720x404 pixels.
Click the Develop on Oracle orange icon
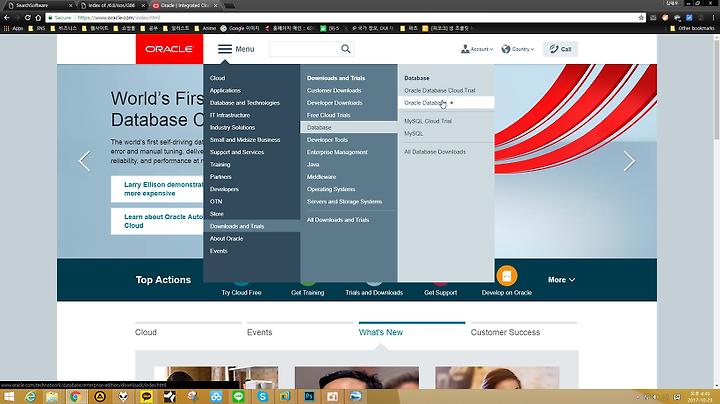point(506,275)
